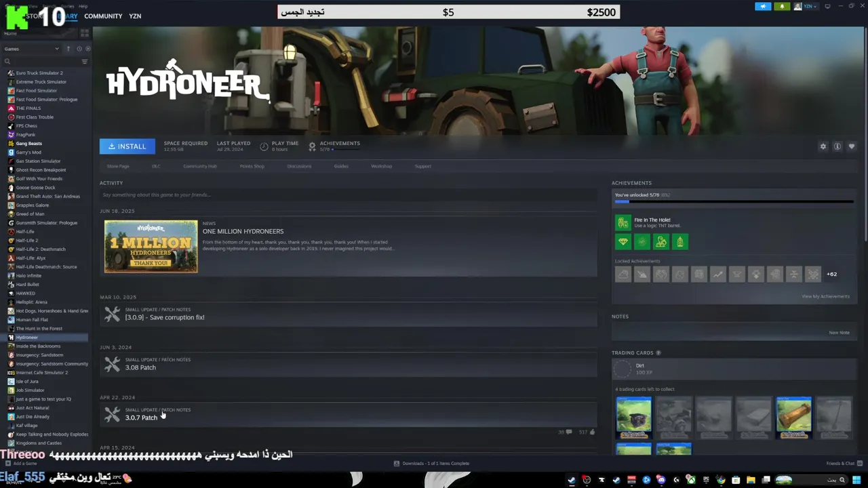Open the Points Shop tab
The height and width of the screenshot is (488, 868).
point(252,166)
